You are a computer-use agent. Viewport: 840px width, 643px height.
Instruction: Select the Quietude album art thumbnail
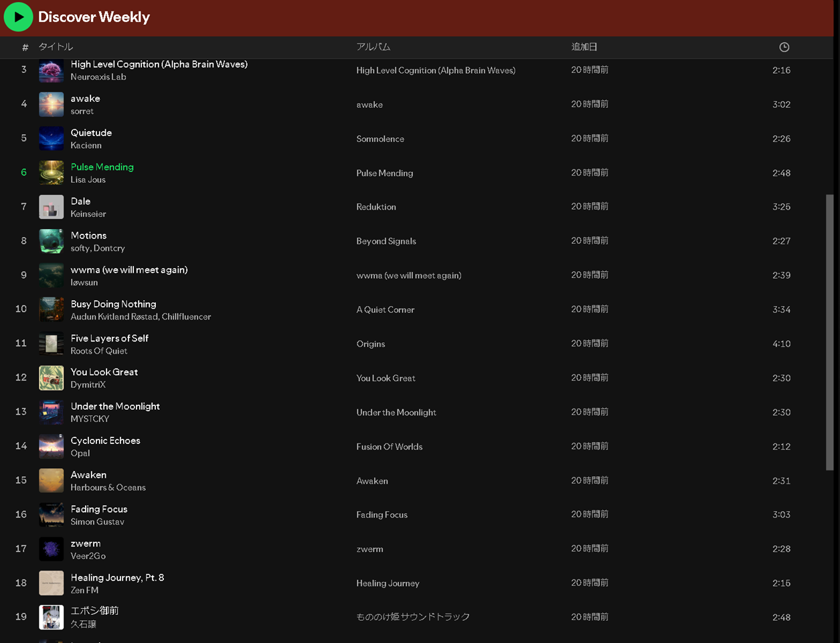[52, 139]
